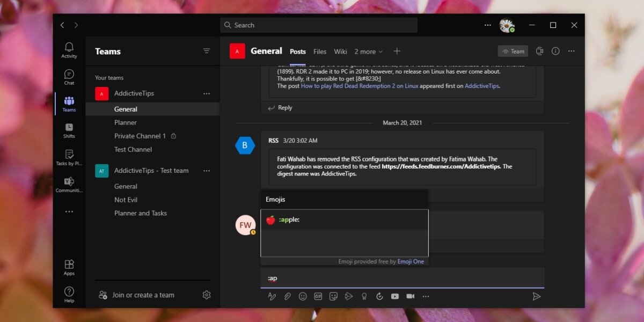
Task: Open the Chat section
Action: pos(69,77)
